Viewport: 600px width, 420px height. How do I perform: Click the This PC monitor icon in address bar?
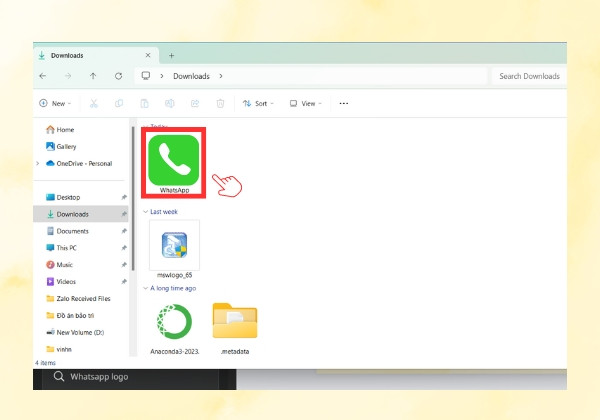[146, 75]
